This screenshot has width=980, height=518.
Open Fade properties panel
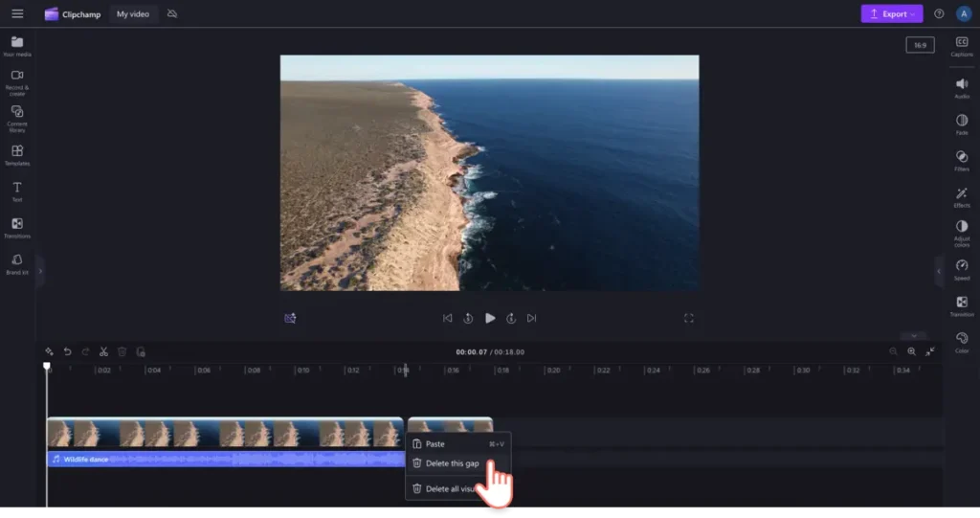click(962, 124)
